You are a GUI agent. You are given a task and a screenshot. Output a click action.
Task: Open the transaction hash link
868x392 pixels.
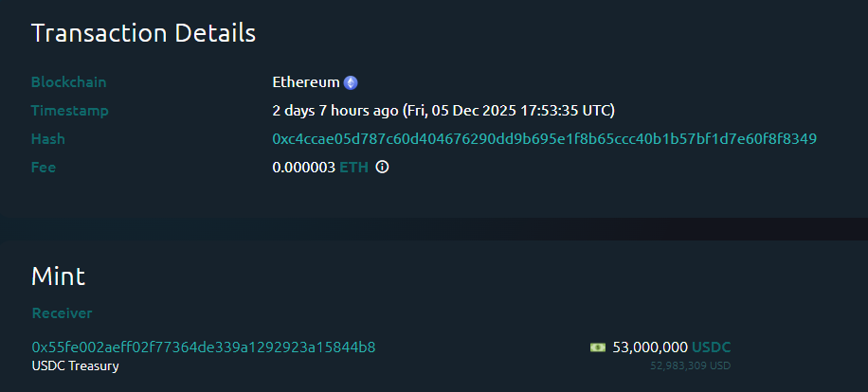tap(544, 139)
